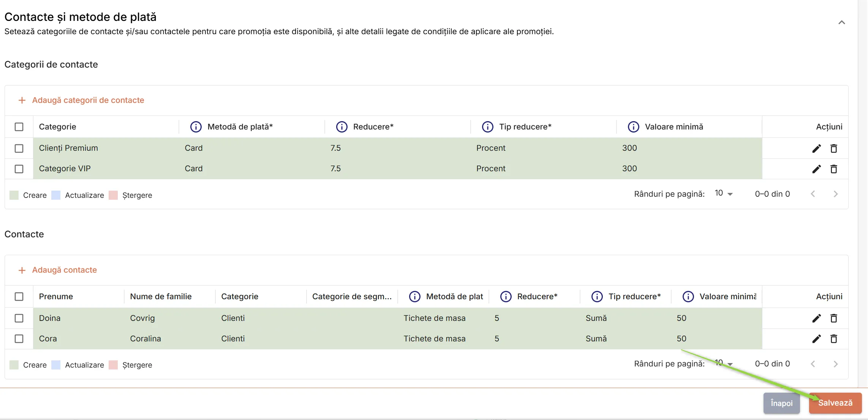Tick the Categorie VIP row checkbox
The image size is (868, 420).
(19, 169)
